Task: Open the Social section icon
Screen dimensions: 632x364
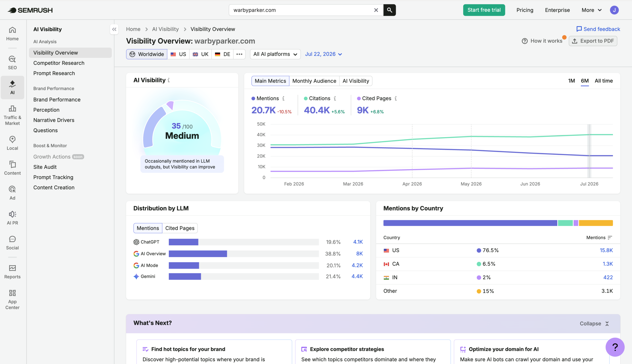Action: (x=12, y=243)
